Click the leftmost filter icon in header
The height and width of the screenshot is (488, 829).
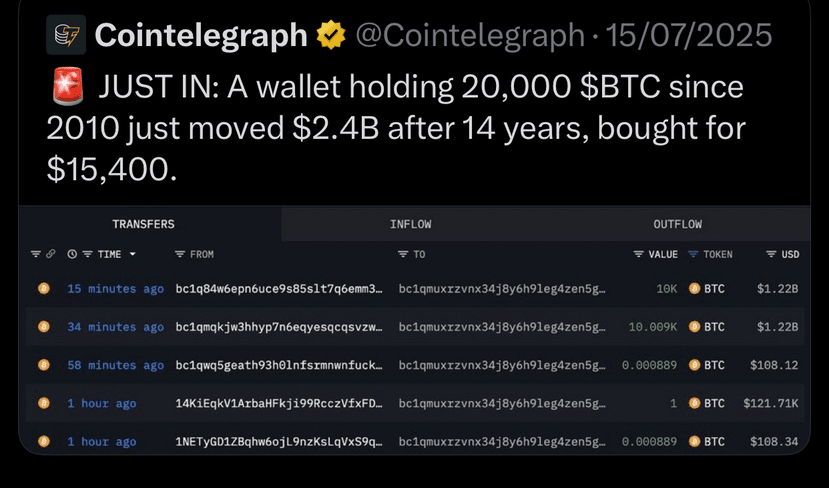tap(35, 254)
